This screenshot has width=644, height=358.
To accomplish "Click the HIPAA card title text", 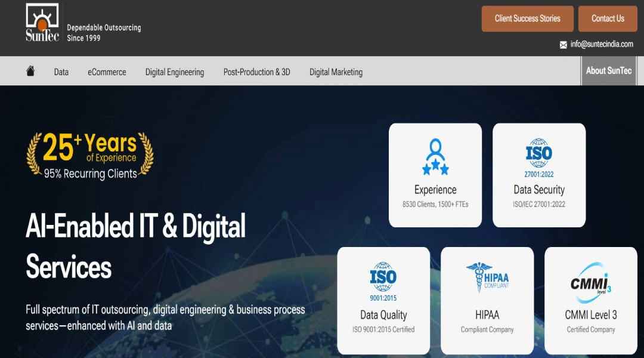I will tap(488, 315).
